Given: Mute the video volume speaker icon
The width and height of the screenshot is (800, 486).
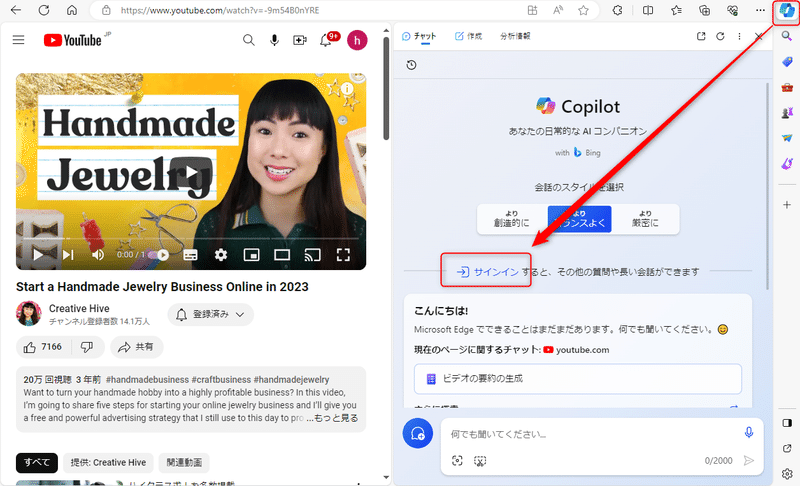Looking at the screenshot, I should (x=98, y=254).
